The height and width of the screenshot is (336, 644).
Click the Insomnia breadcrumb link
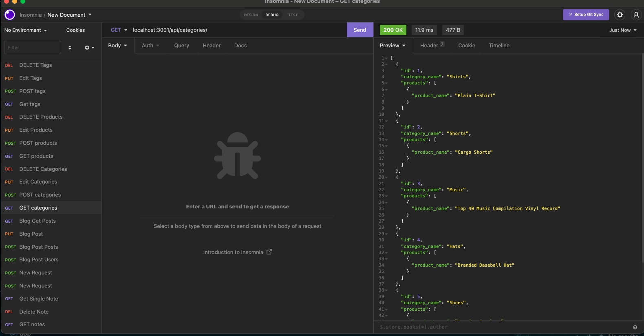pos(31,15)
